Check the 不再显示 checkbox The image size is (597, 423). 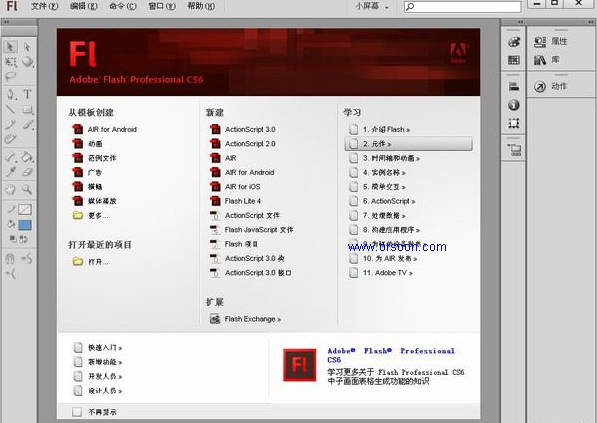coord(77,412)
